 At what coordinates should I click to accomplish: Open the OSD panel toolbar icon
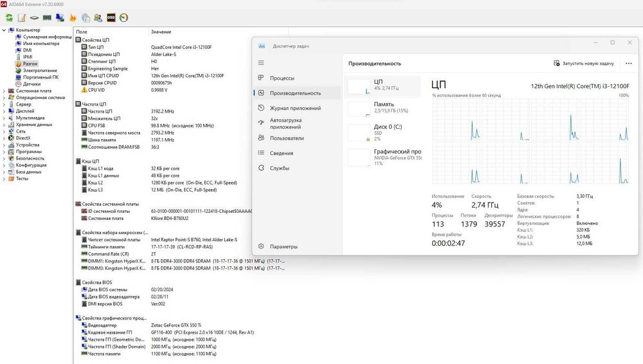click(x=111, y=17)
